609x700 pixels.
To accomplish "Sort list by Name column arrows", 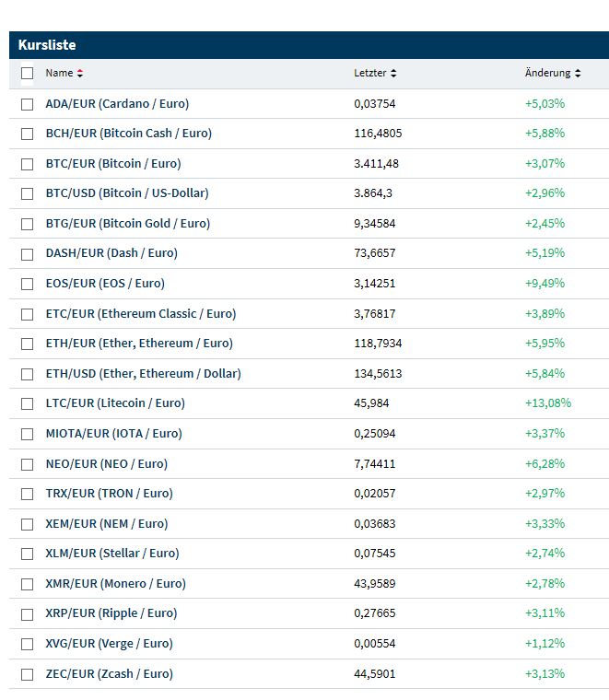I will click(x=80, y=73).
